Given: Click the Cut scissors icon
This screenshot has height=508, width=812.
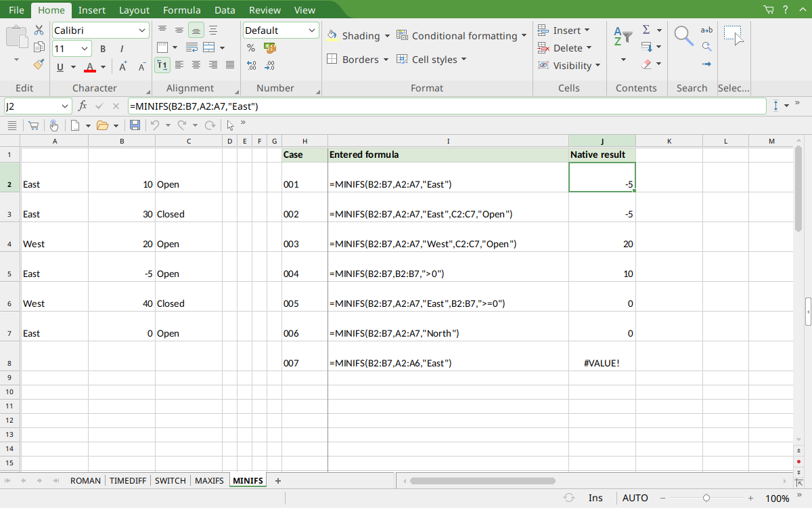Looking at the screenshot, I should 39,30.
